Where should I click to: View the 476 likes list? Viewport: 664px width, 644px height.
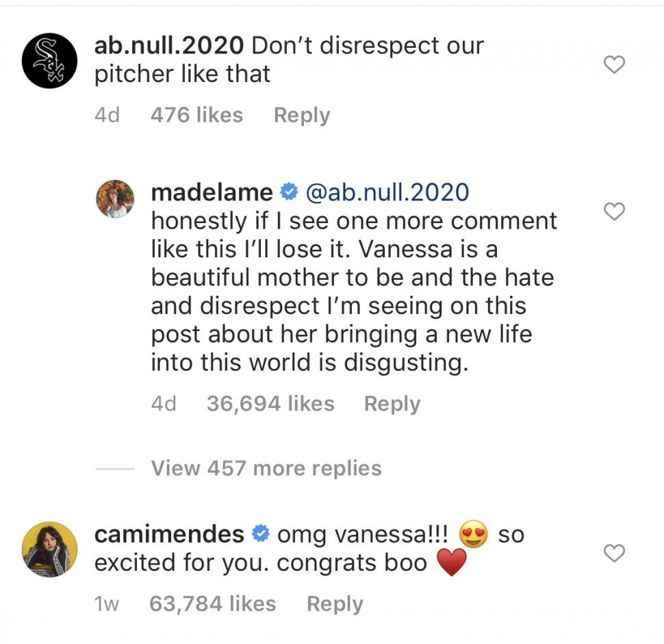pos(196,115)
